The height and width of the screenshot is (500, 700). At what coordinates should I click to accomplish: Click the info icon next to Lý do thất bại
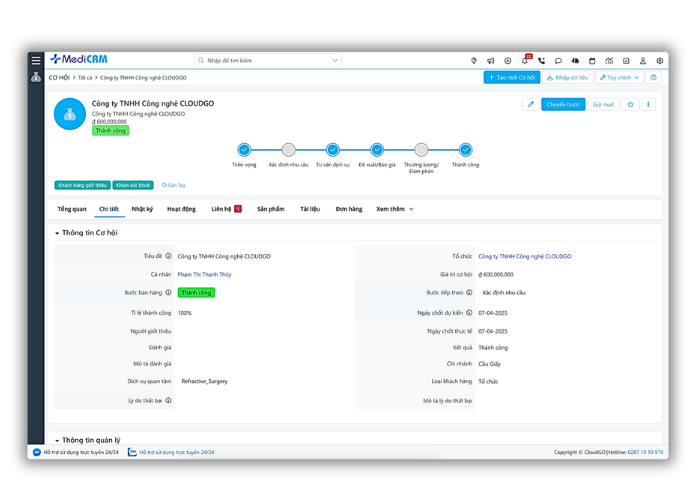pyautogui.click(x=168, y=400)
